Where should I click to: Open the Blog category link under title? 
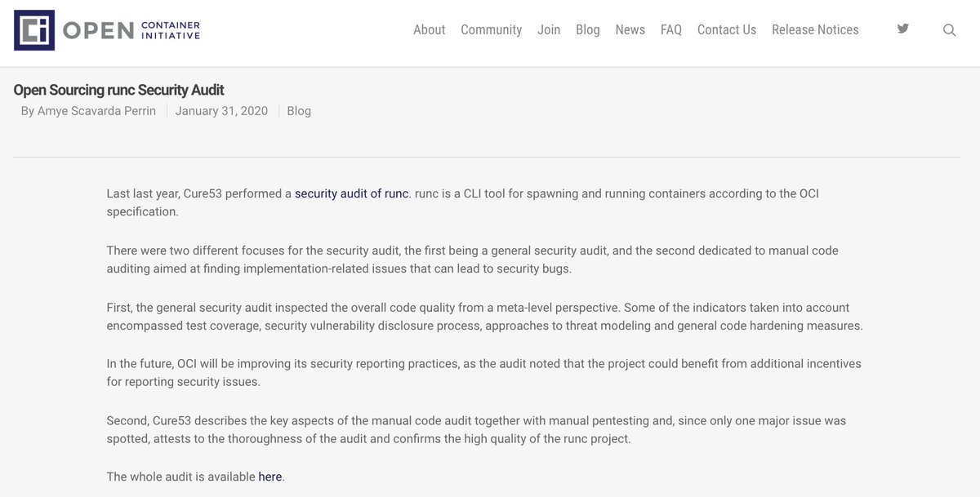tap(299, 111)
